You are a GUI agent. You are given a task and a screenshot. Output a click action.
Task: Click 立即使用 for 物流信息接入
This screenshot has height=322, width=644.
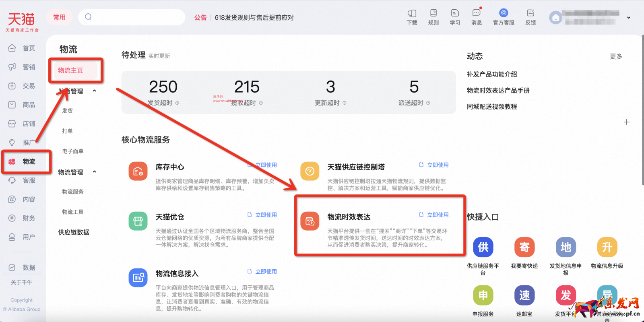coord(262,272)
